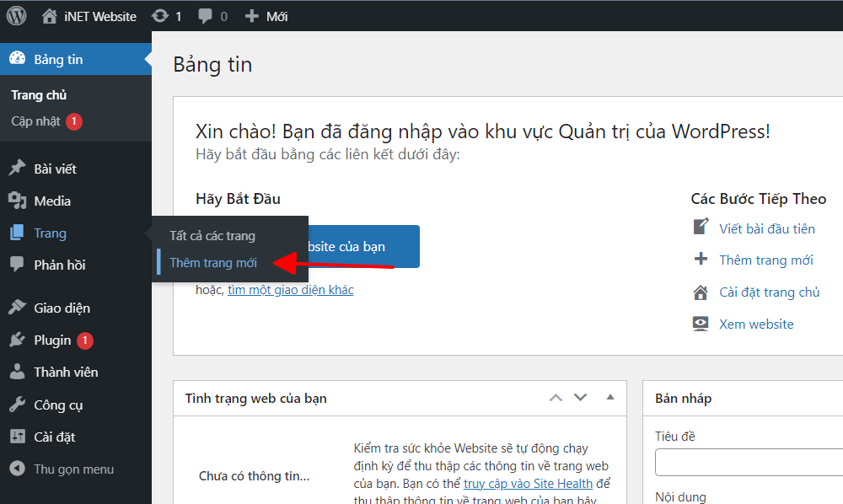Select Trang chủ in the sidebar submenu
Screen dimensions: 843x504
pos(39,95)
